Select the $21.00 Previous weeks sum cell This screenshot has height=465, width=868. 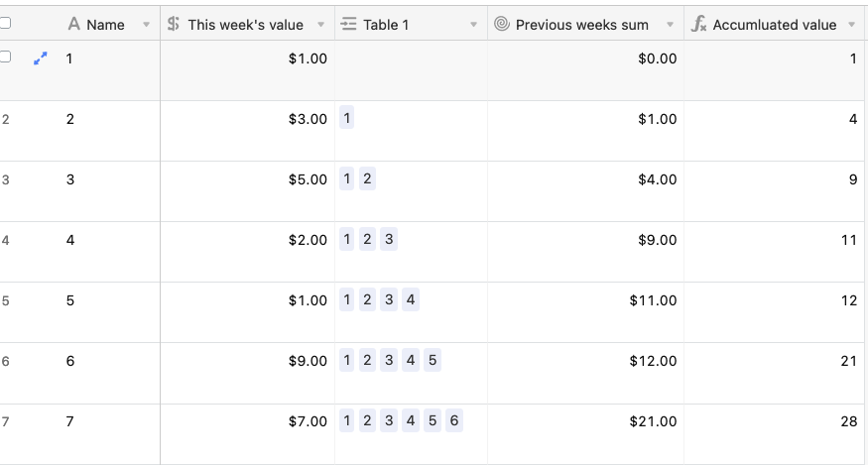point(585,434)
